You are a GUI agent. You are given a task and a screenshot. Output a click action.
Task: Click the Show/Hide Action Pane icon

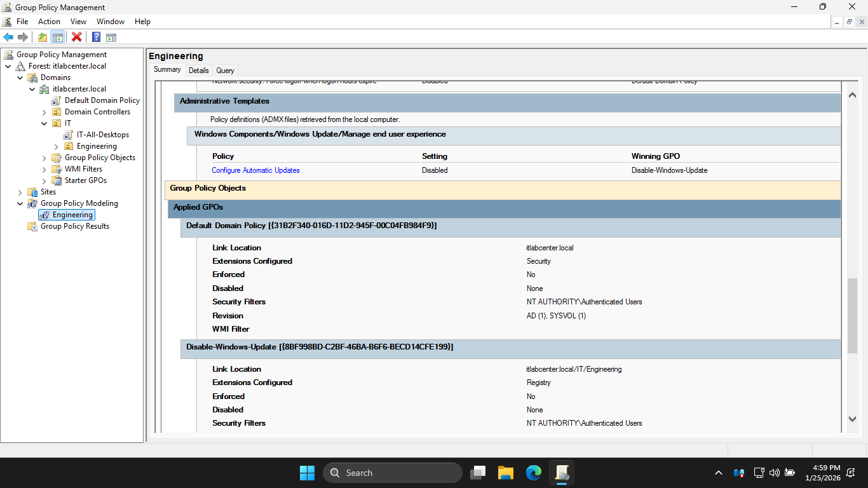click(111, 37)
